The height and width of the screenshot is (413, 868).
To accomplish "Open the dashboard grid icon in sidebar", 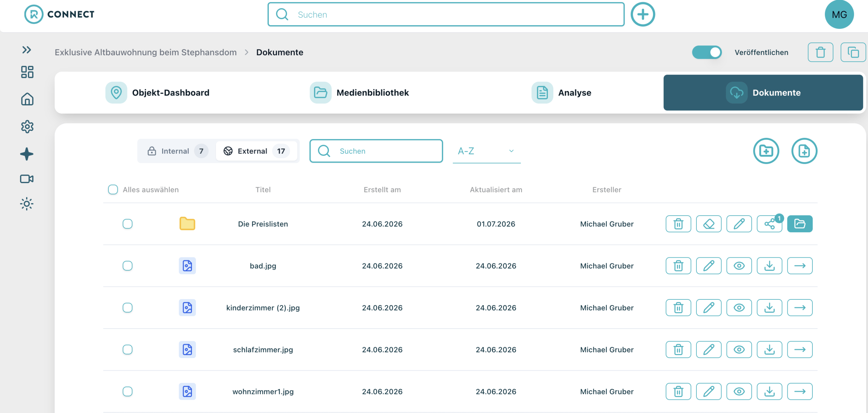I will [x=27, y=72].
